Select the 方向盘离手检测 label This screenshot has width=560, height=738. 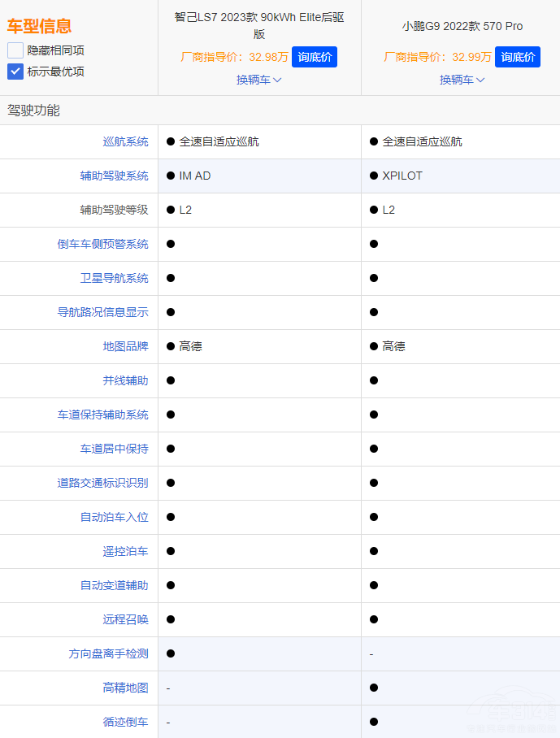108,653
